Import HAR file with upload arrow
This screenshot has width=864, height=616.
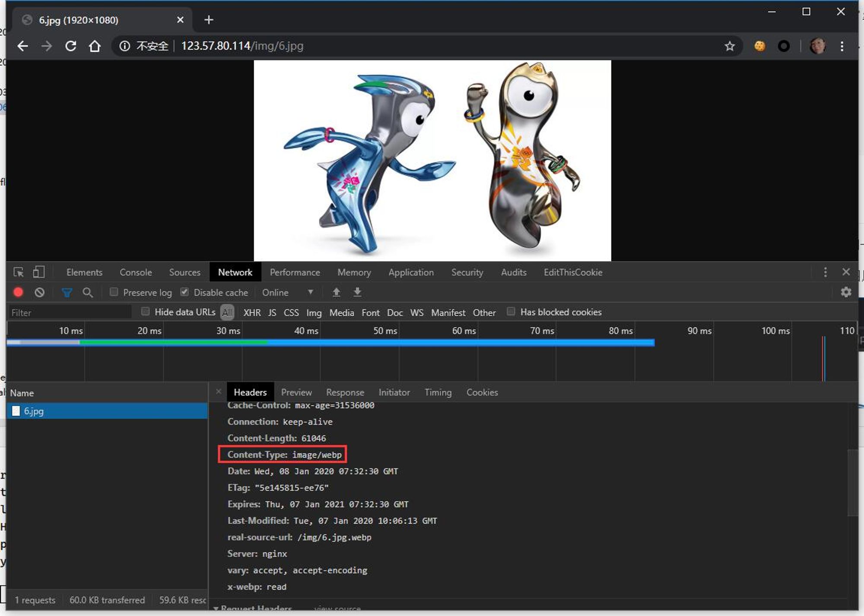coord(336,292)
